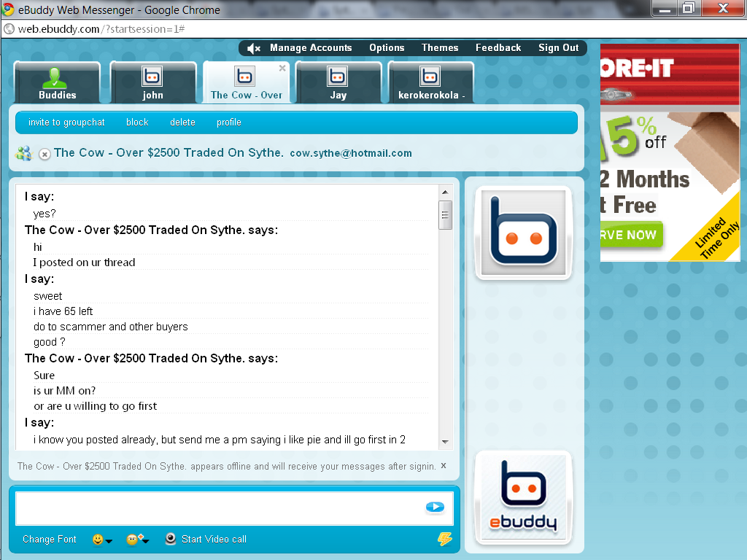The width and height of the screenshot is (747, 560).
Task: Click the Chrome logo in the title bar
Action: tap(9, 9)
